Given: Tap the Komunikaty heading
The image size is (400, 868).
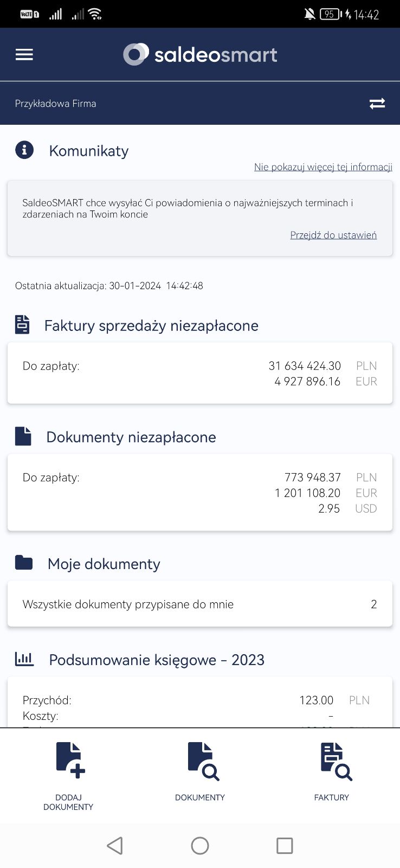Looking at the screenshot, I should pos(89,151).
